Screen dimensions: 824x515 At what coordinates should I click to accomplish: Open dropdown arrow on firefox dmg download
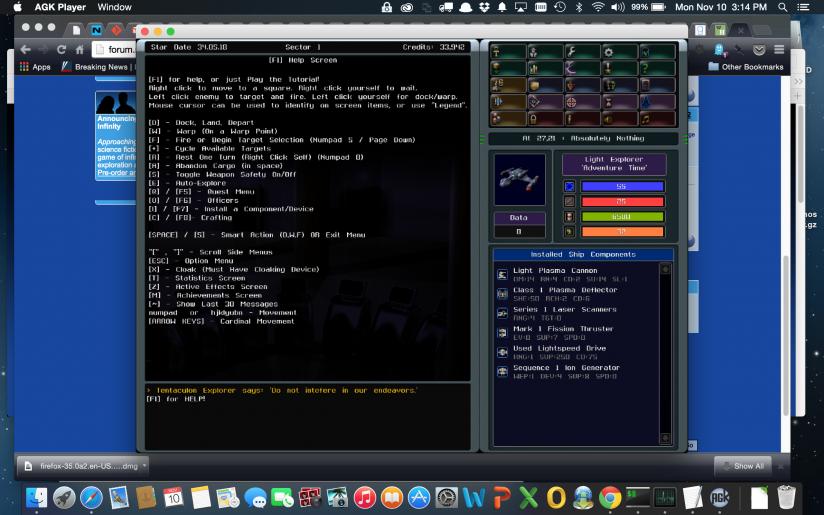tap(143, 465)
